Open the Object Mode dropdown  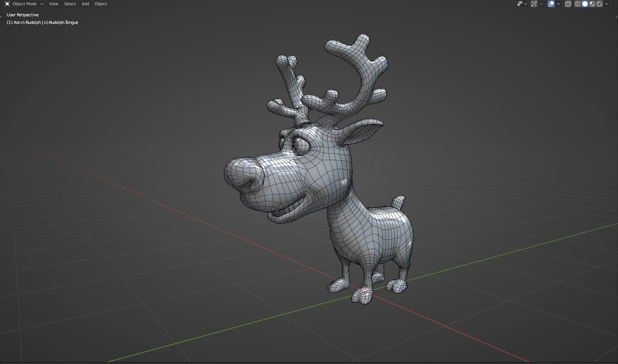[x=24, y=4]
